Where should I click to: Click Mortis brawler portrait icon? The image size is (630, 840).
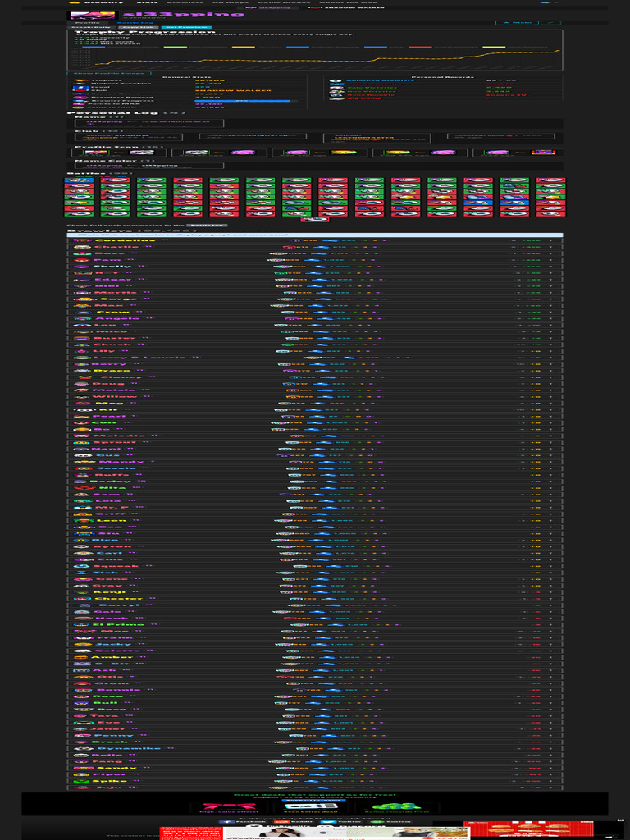pyautogui.click(x=80, y=293)
